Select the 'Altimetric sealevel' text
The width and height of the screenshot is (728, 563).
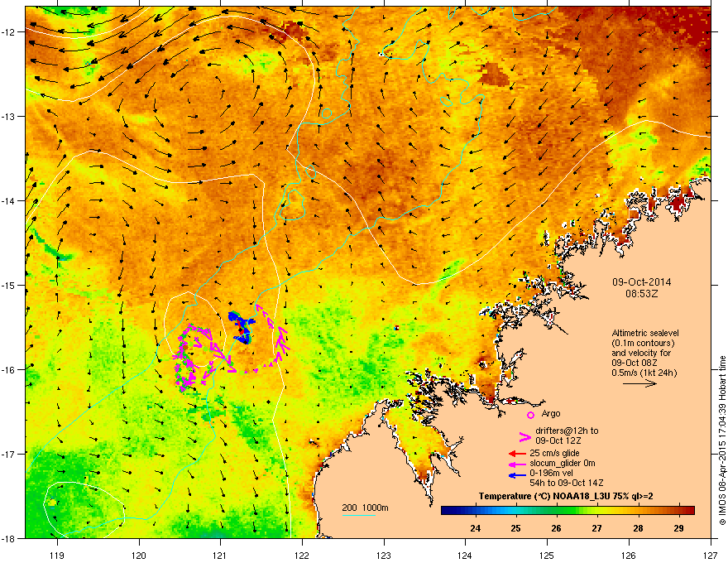[645, 333]
